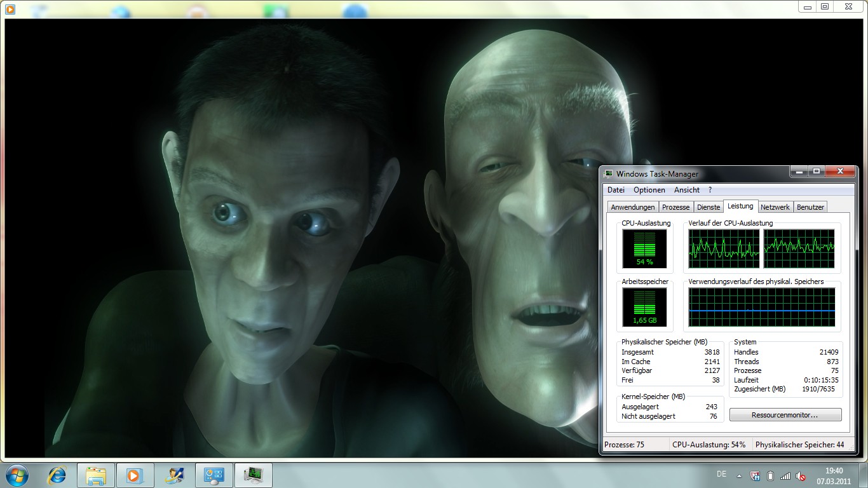Click the value '3818' for Insgesamt
This screenshot has height=488, width=868.
point(712,352)
